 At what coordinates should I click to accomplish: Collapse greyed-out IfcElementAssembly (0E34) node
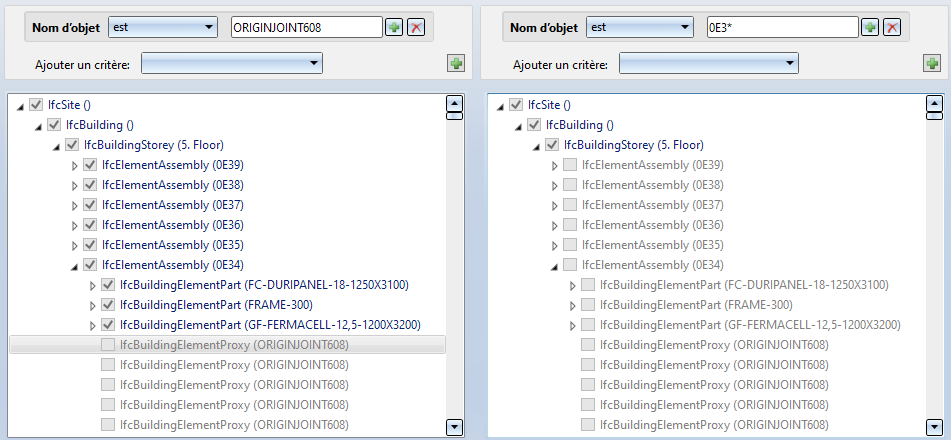point(554,266)
